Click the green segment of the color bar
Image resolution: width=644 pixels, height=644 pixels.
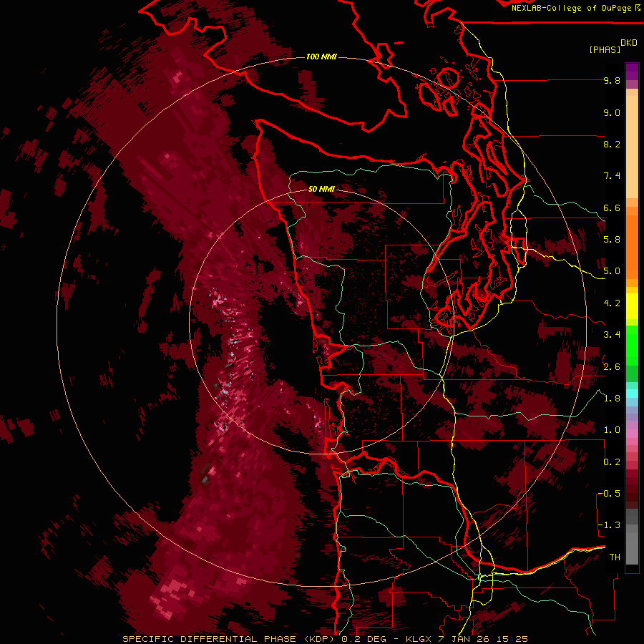pyautogui.click(x=632, y=345)
